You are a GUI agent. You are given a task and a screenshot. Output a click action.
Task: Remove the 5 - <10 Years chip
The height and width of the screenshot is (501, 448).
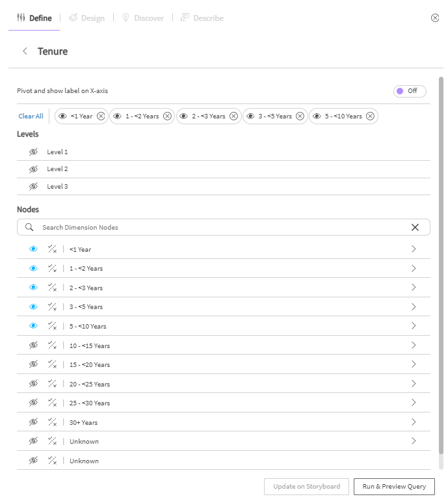[x=370, y=116]
